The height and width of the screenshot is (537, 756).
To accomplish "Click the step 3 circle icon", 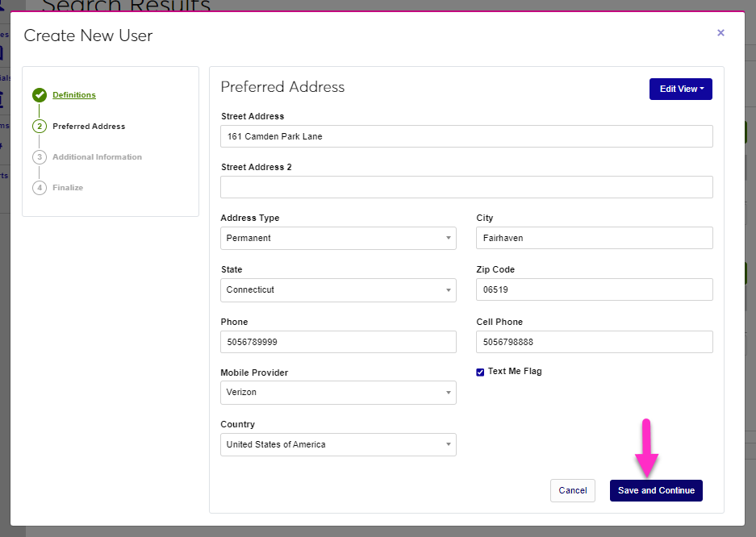I will pyautogui.click(x=40, y=157).
